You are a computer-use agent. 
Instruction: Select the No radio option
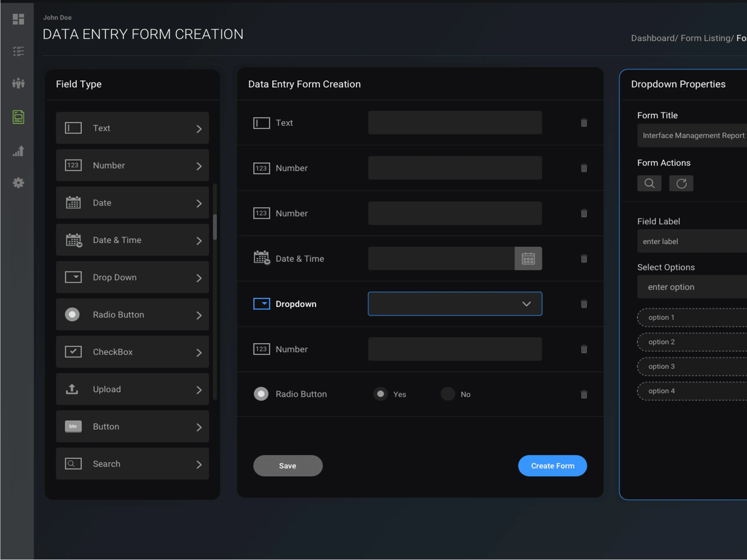pyautogui.click(x=448, y=394)
